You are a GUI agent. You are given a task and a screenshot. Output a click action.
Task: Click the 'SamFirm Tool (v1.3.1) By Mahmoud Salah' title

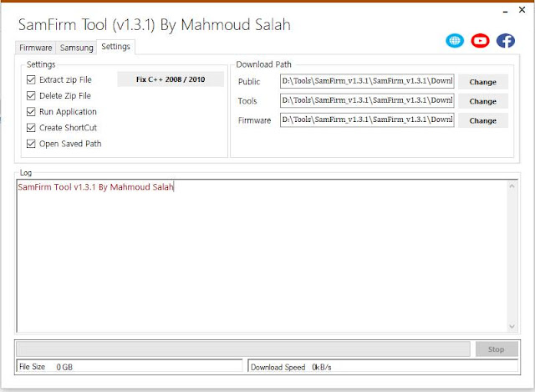[154, 25]
